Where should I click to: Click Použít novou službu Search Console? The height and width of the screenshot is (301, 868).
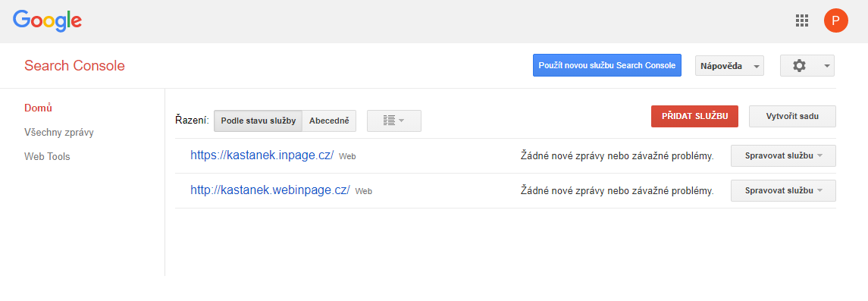tap(606, 65)
